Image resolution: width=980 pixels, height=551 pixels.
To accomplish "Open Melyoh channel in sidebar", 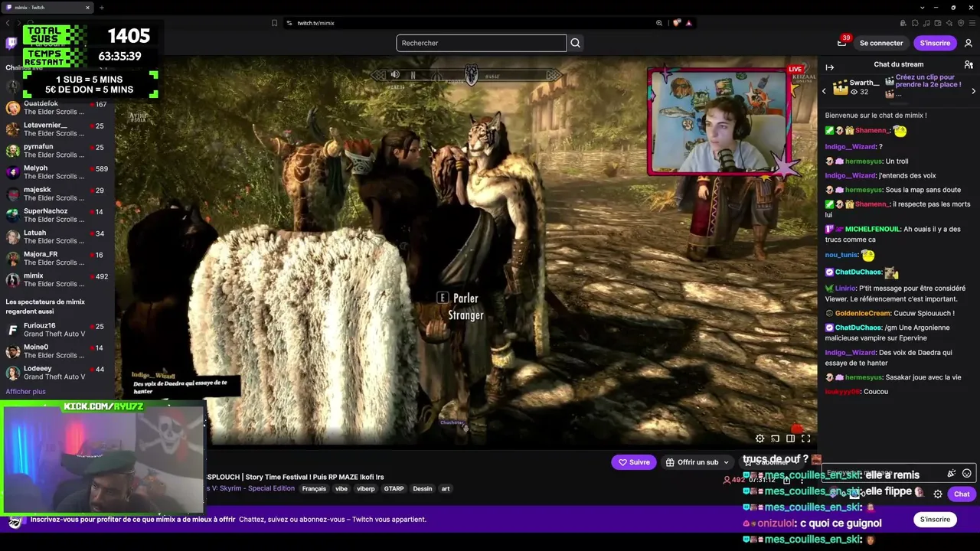I will (57, 172).
